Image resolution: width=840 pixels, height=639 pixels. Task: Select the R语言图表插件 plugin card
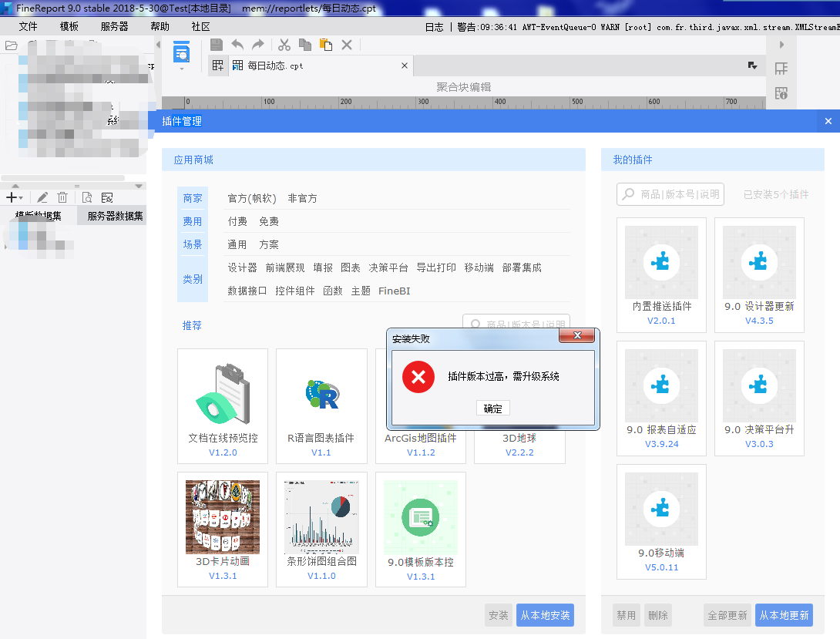click(321, 406)
